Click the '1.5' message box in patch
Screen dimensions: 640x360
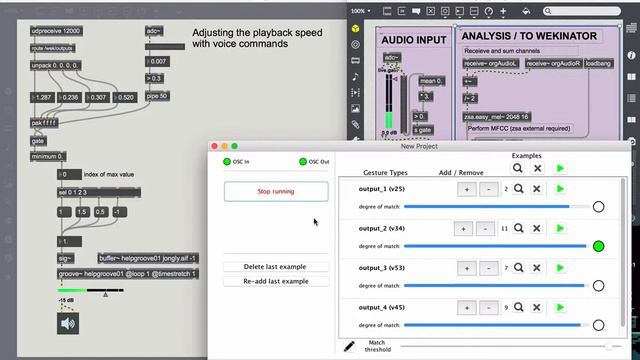tap(82, 212)
